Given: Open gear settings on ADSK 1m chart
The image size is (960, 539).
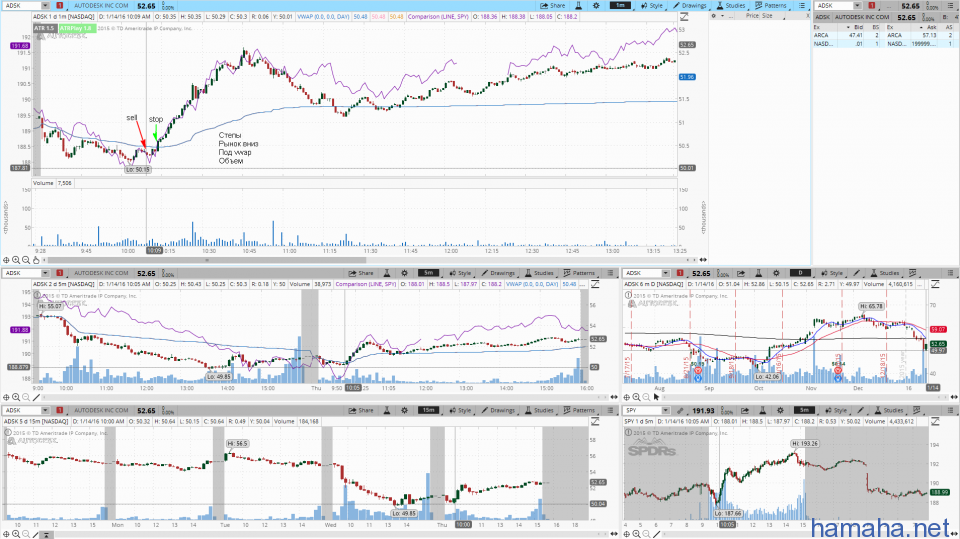Looking at the screenshot, I should tap(596, 6).
